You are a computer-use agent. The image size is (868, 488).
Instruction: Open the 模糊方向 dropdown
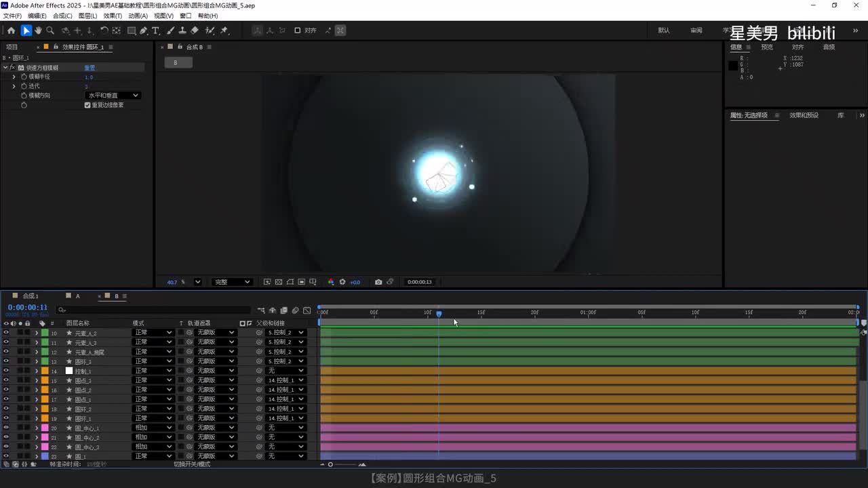[x=113, y=96]
